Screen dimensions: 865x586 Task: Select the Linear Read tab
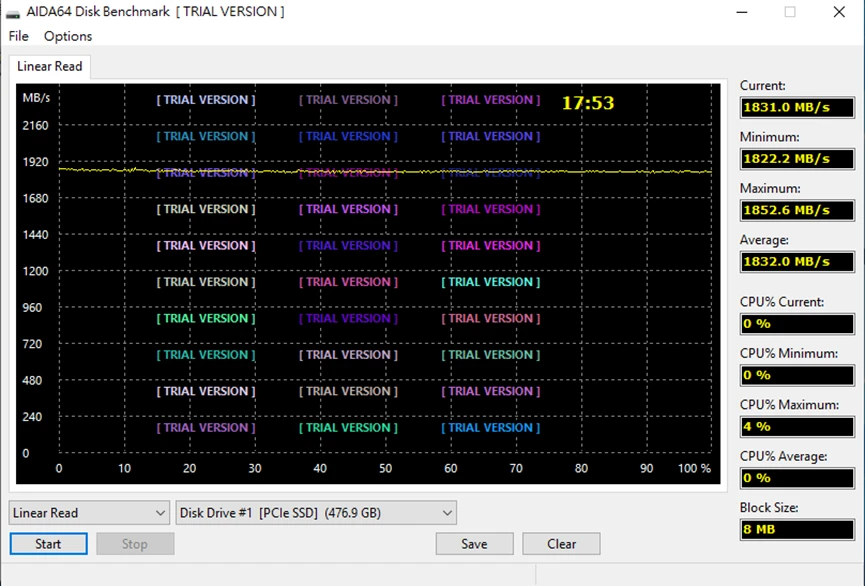tap(50, 67)
